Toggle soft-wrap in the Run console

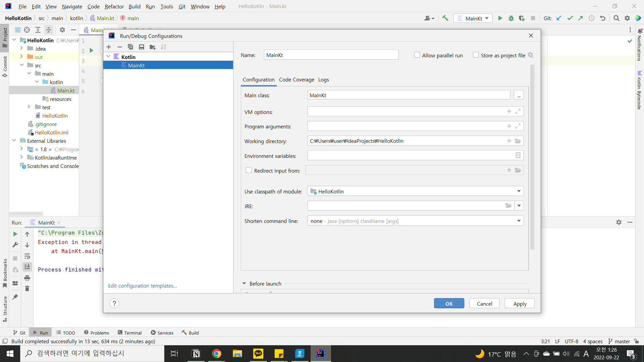coord(27,256)
